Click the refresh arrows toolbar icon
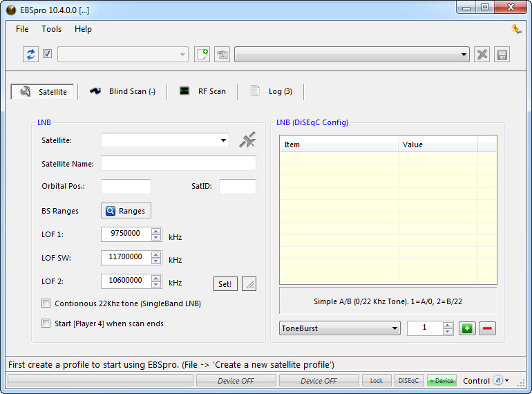This screenshot has width=532, height=394. [30, 55]
